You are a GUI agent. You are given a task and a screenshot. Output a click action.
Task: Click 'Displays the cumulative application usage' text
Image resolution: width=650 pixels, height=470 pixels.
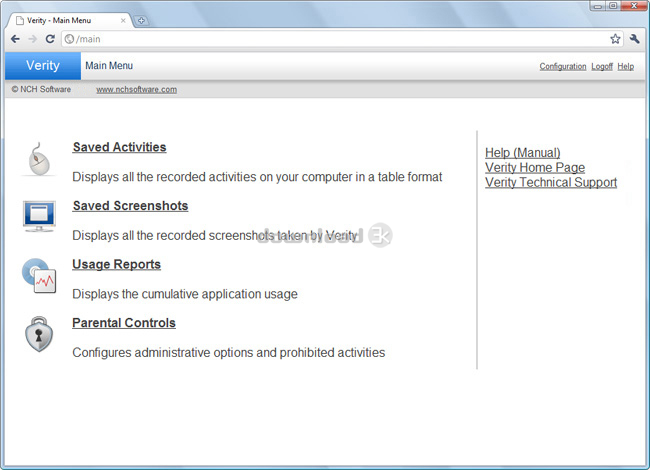point(185,294)
